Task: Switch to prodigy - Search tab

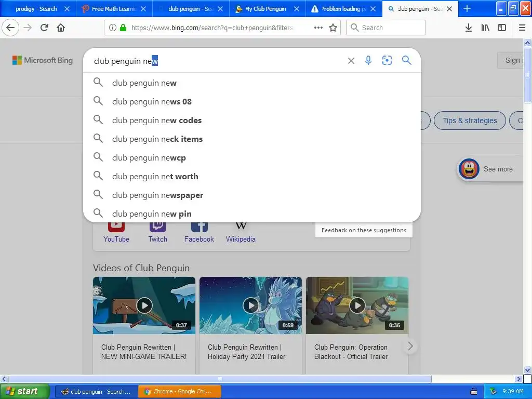Action: click(36, 9)
